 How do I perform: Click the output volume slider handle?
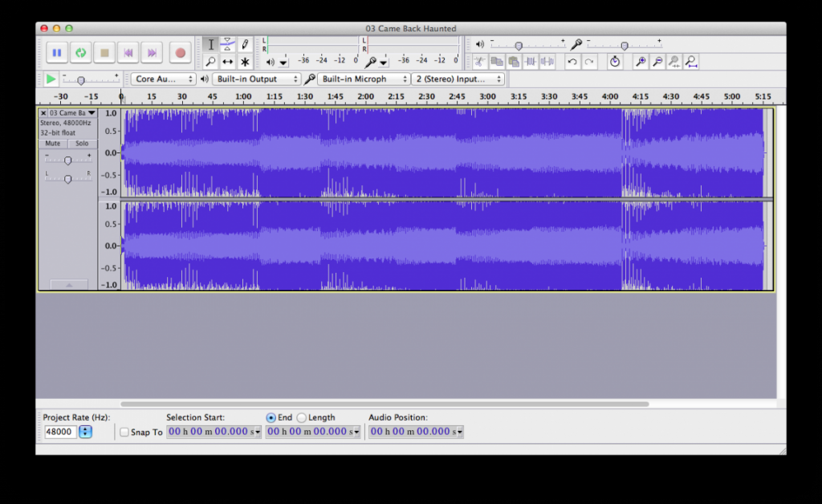pyautogui.click(x=519, y=46)
